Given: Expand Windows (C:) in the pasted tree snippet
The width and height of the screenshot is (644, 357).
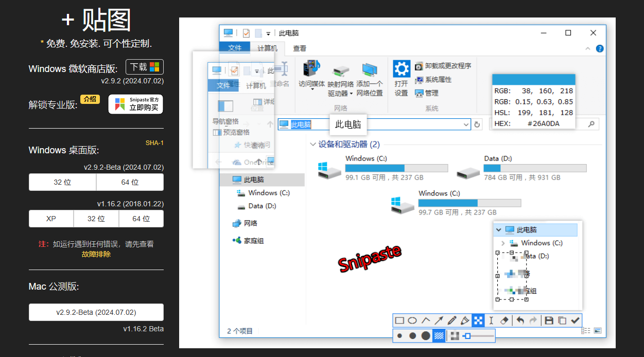Looking at the screenshot, I should click(x=503, y=243).
